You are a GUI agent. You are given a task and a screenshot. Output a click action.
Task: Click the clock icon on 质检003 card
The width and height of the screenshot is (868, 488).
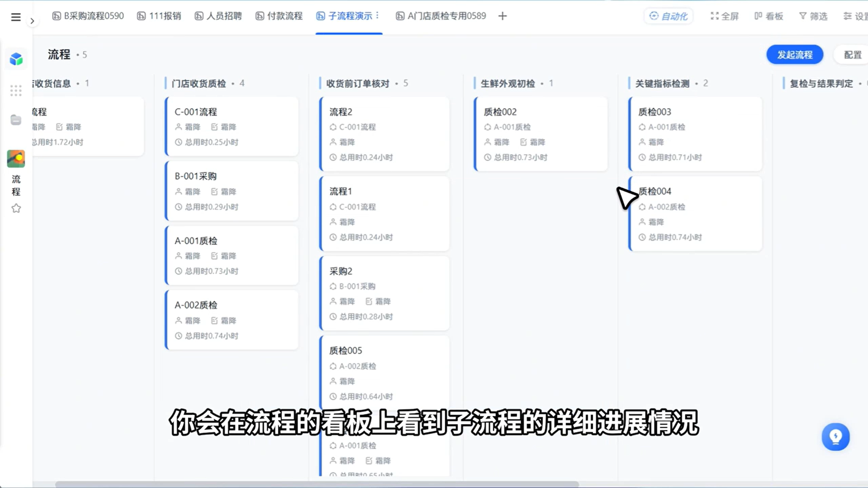tap(642, 157)
